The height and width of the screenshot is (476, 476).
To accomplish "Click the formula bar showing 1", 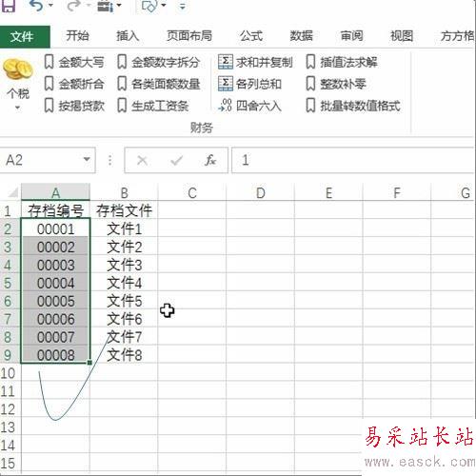I will tap(353, 160).
